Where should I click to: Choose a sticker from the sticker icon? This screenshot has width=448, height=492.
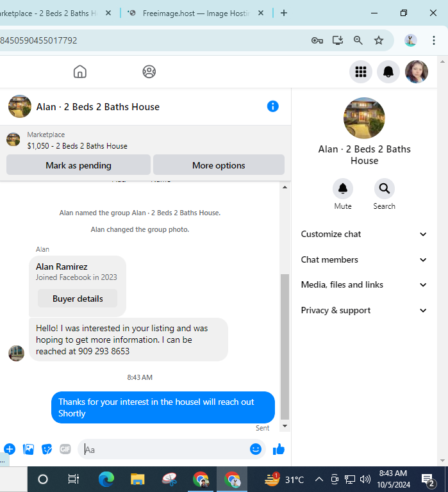[x=47, y=449]
